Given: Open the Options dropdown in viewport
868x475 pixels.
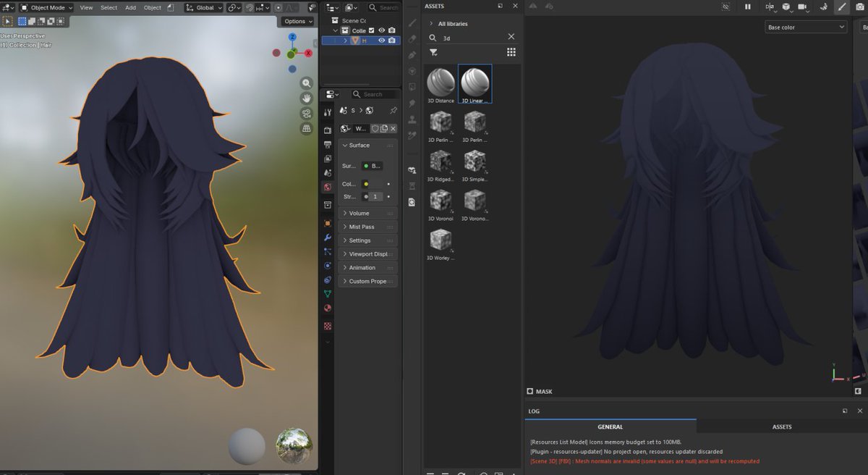Looking at the screenshot, I should click(x=298, y=21).
